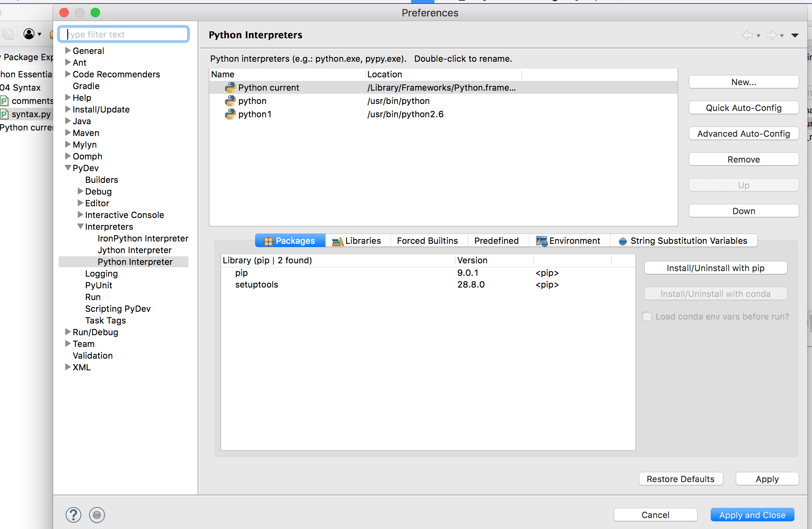Collapse the PyDev tree node
This screenshot has width=812, height=529.
point(68,168)
